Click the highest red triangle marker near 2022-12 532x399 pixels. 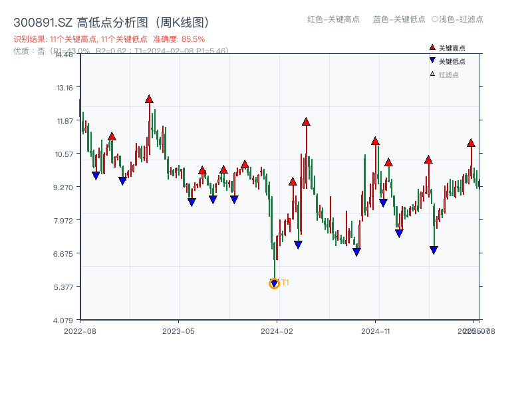[x=149, y=98]
